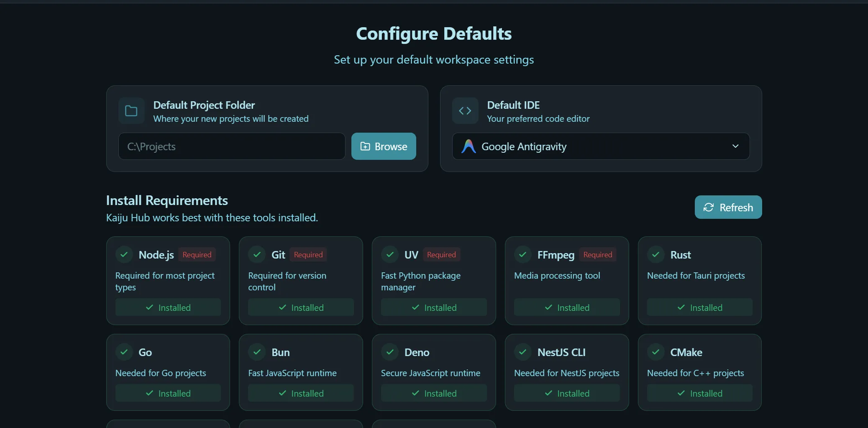Screen dimensions: 868x428
Task: Click 'Needed for Tauri projects' description
Action: click(x=696, y=276)
